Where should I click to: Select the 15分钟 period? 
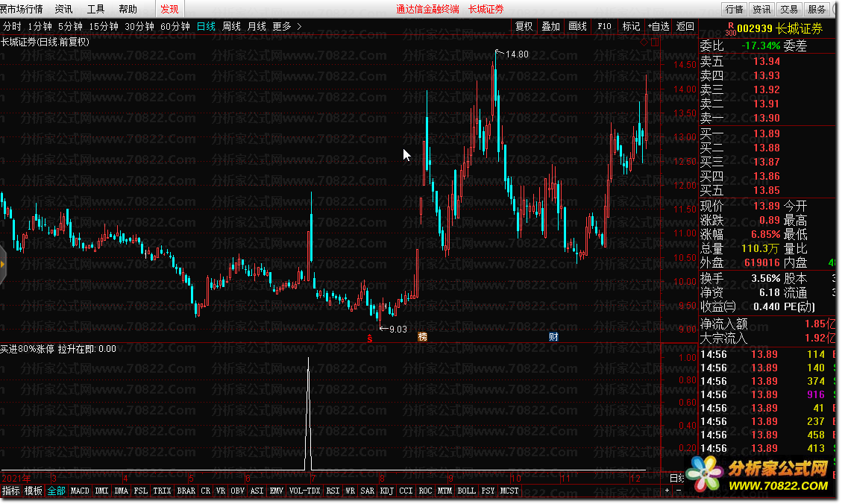tap(104, 26)
